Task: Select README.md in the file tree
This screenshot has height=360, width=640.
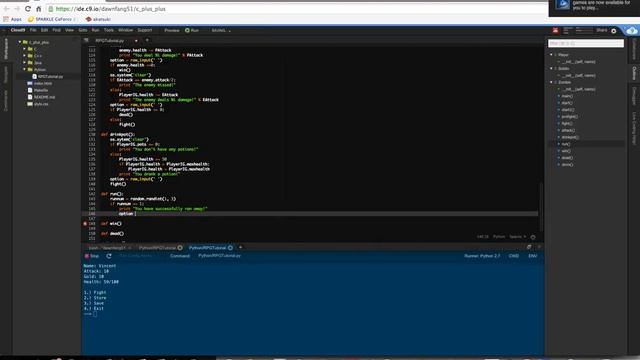Action: pyautogui.click(x=41, y=97)
